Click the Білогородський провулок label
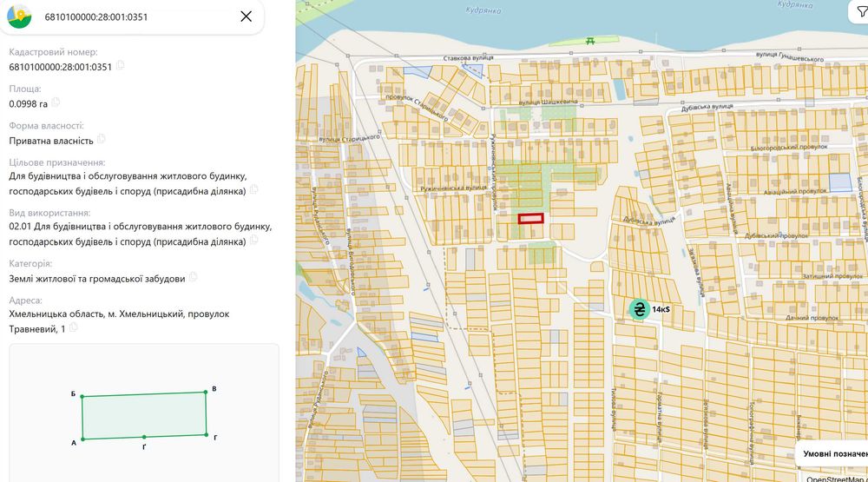Viewport: 868px width, 482px height. tap(789, 148)
